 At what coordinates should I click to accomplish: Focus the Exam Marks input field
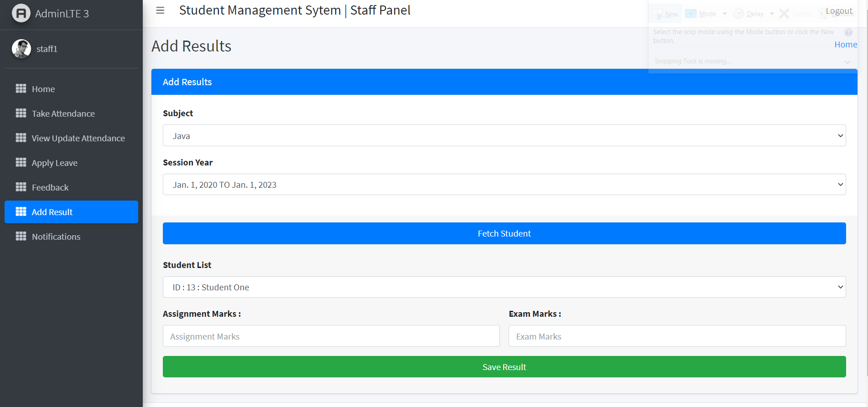pos(677,336)
